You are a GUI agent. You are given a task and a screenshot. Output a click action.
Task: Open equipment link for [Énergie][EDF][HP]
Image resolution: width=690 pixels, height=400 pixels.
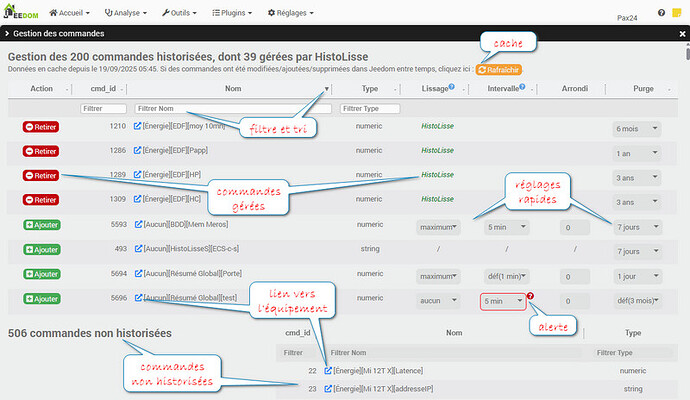[x=137, y=175]
